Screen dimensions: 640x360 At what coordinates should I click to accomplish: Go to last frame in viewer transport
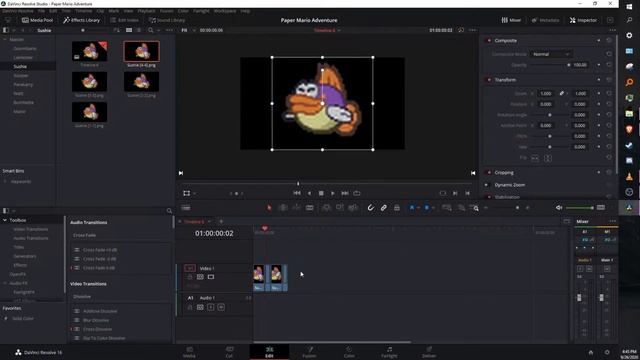click(x=345, y=193)
